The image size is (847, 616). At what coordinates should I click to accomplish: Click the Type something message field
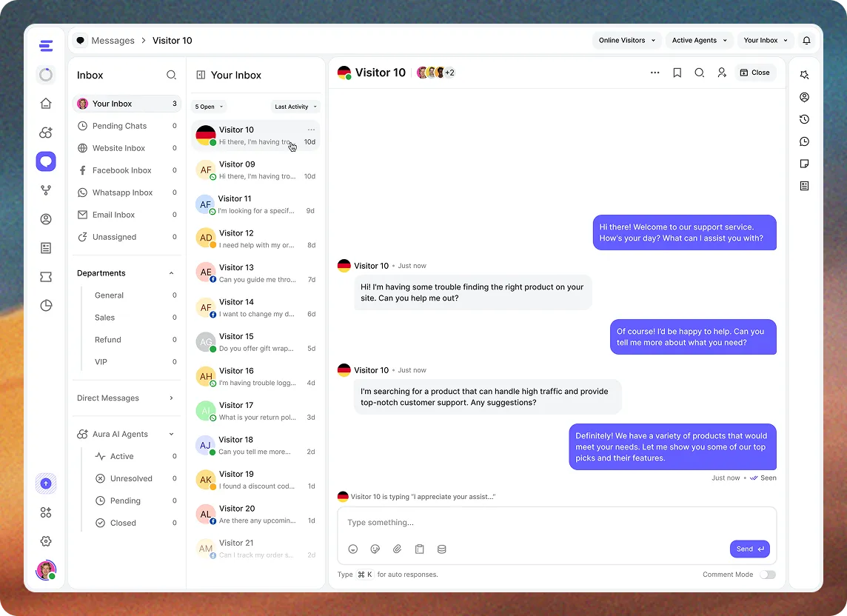tap(556, 523)
